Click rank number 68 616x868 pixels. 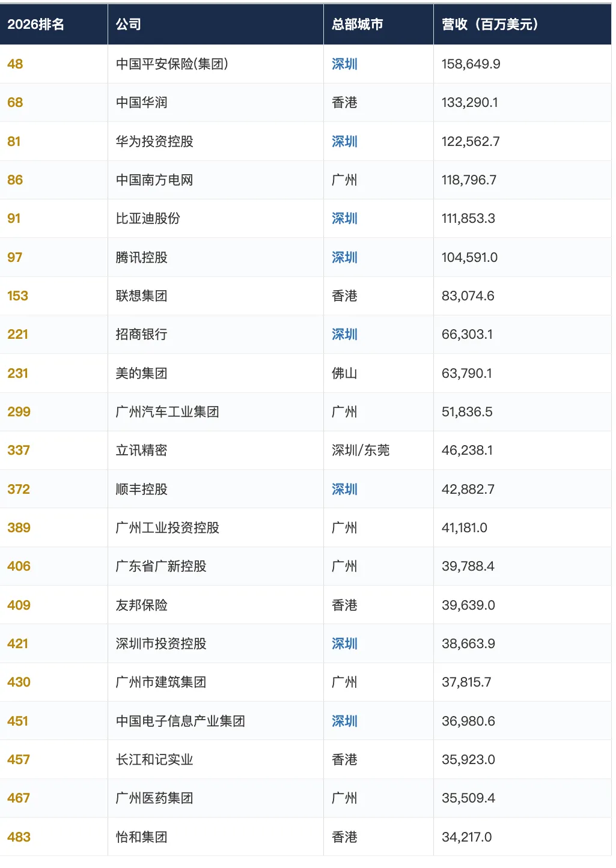[x=15, y=103]
